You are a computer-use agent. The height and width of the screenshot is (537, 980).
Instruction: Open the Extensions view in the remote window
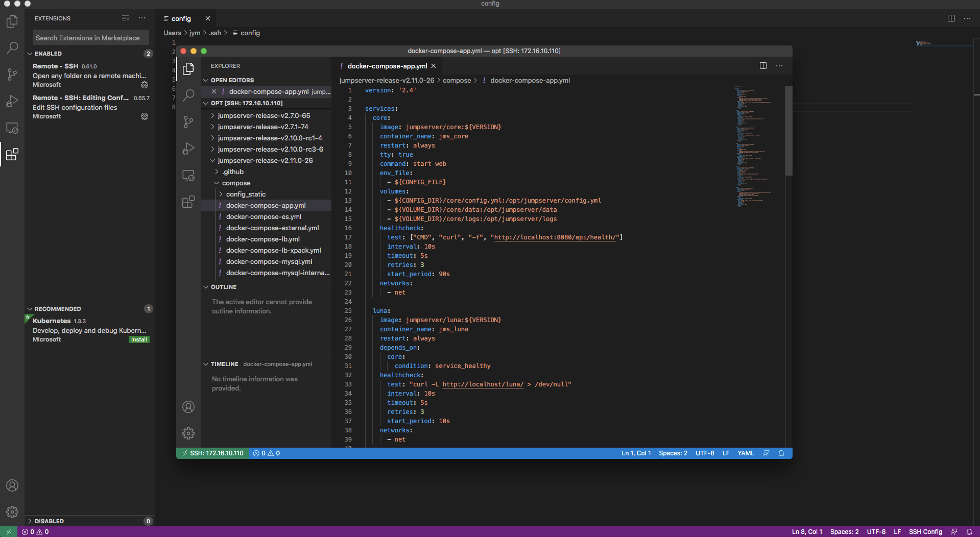188,202
